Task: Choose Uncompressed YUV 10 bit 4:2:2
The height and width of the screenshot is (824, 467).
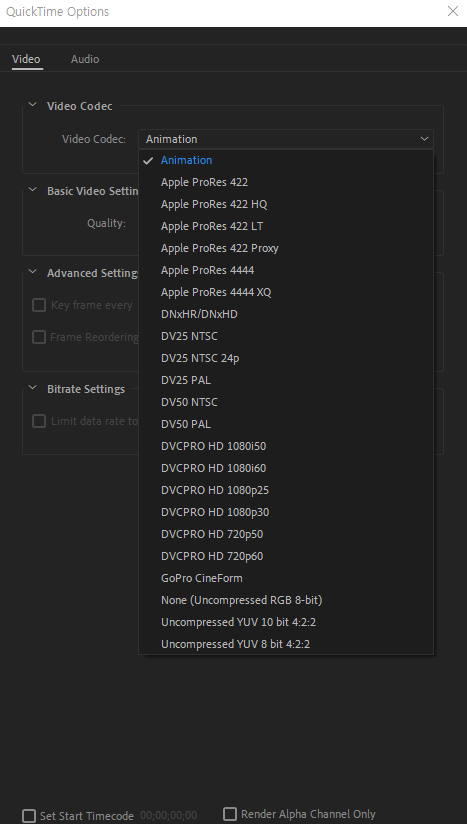Action: 286,622
